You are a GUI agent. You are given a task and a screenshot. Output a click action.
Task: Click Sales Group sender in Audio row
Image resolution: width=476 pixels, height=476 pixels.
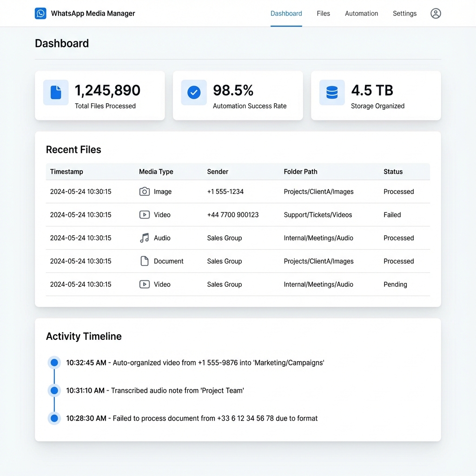225,238
